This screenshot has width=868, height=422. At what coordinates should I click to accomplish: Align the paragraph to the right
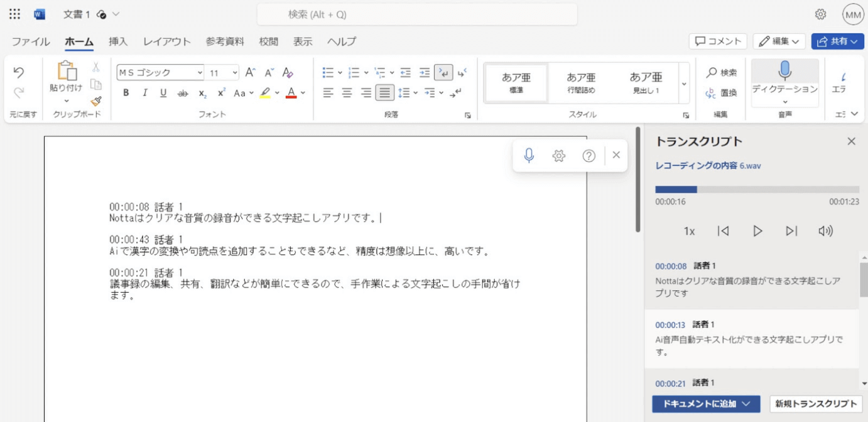(366, 93)
